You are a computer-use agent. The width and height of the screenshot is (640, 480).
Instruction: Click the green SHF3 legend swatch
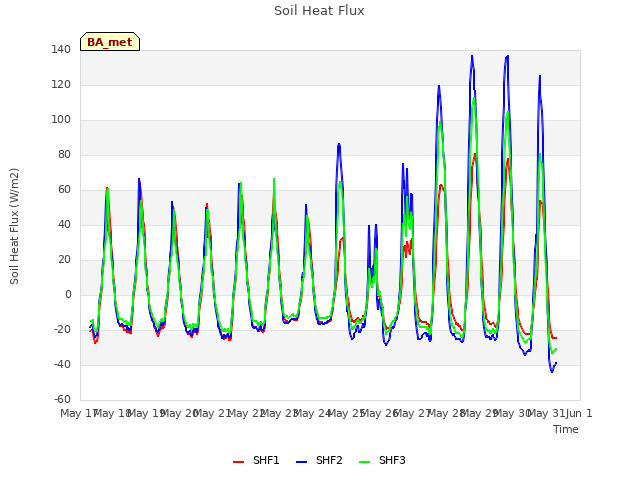coord(364,462)
